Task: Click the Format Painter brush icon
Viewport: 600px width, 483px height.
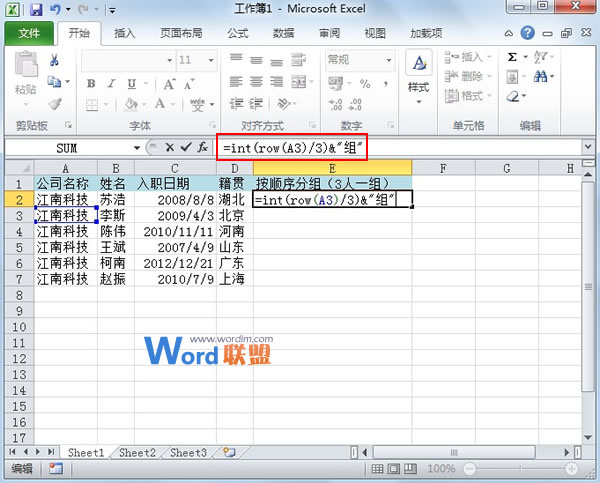Action: point(56,103)
